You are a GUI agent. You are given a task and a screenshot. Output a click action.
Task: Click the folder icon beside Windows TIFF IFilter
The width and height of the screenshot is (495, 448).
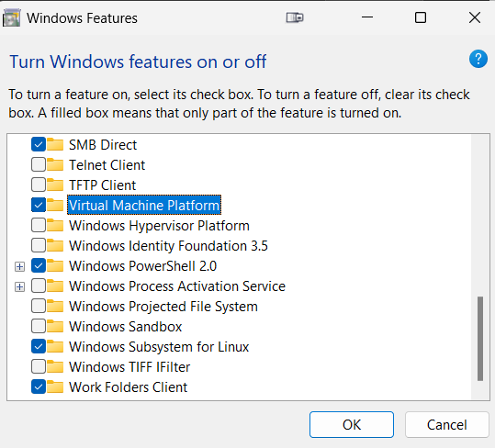[x=55, y=367]
